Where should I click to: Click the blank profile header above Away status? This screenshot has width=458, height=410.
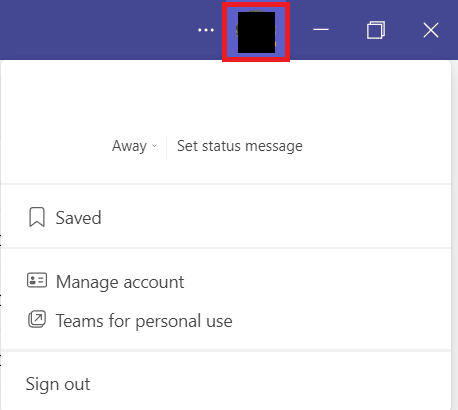(226, 97)
